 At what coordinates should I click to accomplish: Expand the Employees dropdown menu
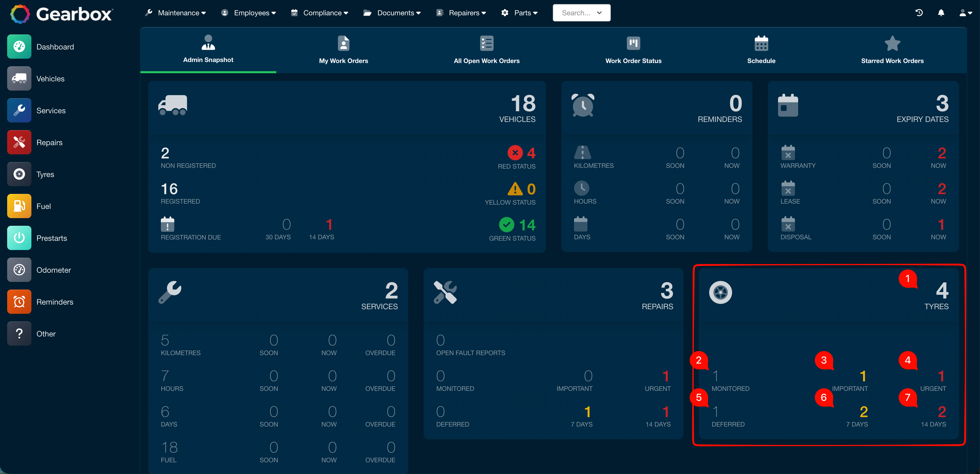pyautogui.click(x=248, y=13)
